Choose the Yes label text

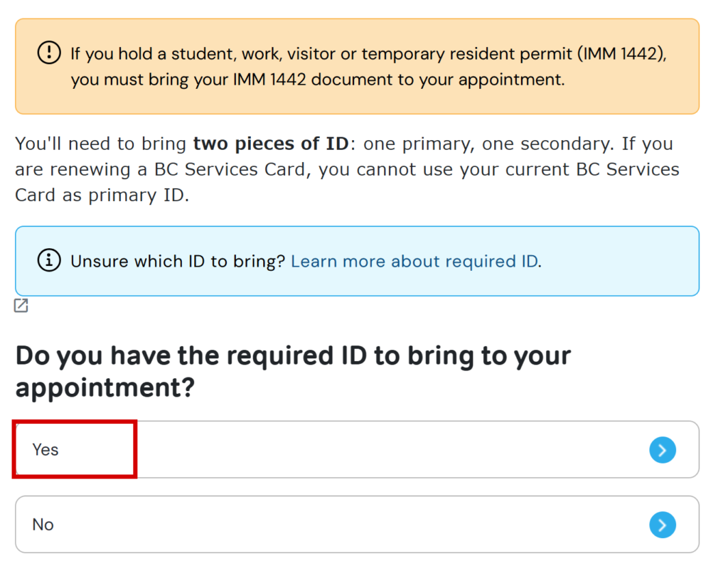(45, 449)
